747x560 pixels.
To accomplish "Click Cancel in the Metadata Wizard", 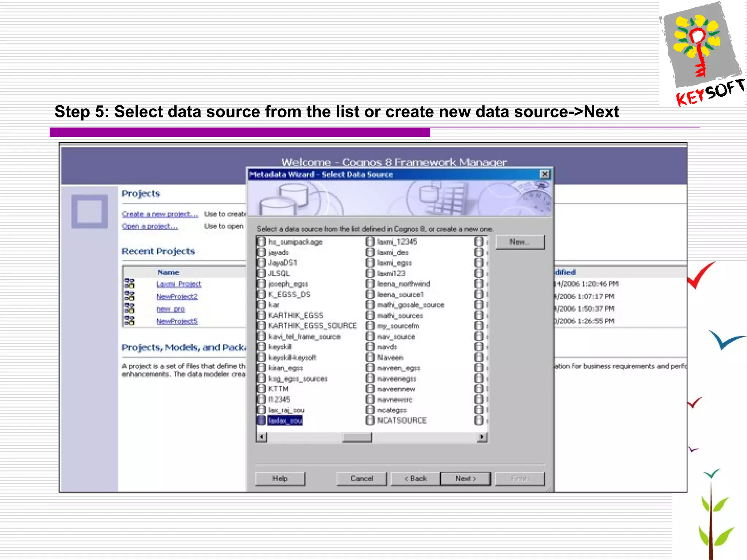I will 361,479.
